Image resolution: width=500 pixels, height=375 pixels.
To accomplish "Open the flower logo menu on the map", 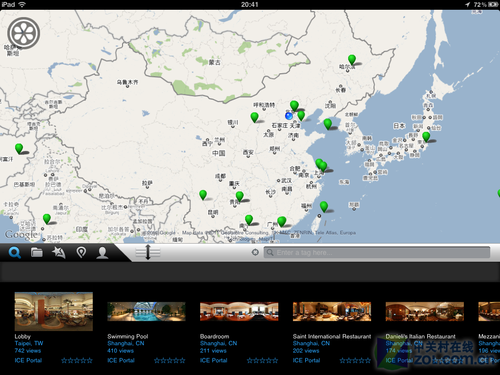I will click(24, 33).
